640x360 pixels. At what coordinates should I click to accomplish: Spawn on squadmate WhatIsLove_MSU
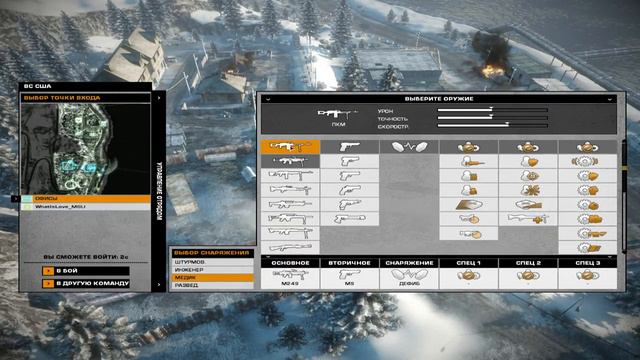(86, 207)
